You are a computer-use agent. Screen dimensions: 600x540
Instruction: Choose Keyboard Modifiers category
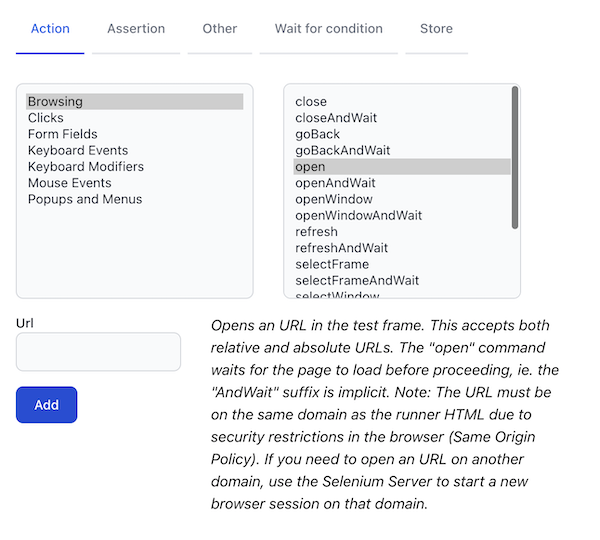[135, 166]
